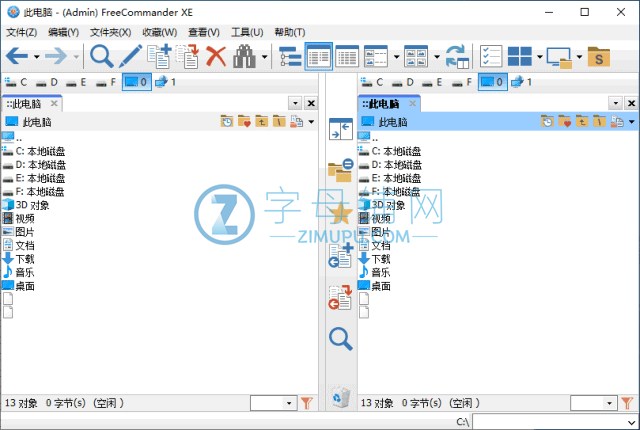The image size is (640, 430).
Task: Select 下载 in the right panel
Action: pos(375,259)
